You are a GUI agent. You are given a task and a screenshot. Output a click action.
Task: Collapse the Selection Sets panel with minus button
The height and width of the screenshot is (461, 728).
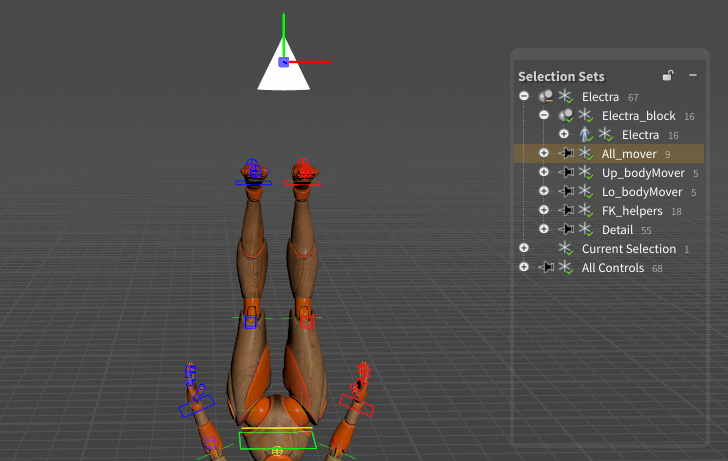(x=693, y=75)
